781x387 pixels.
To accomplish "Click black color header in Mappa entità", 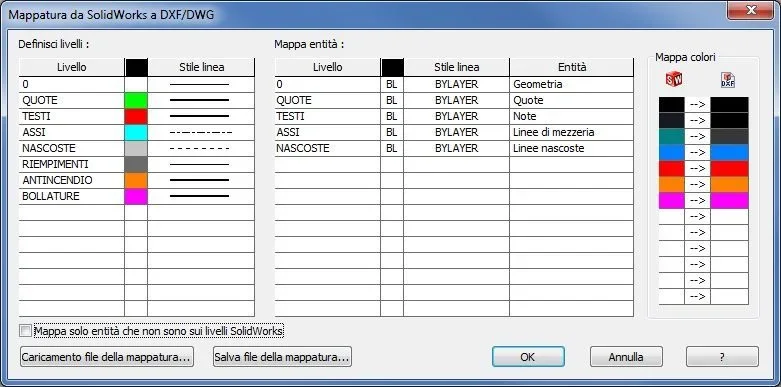I will (392, 67).
